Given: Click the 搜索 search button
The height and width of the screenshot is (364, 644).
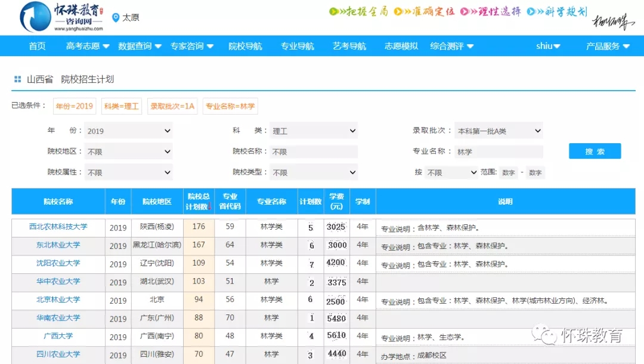Looking at the screenshot, I should point(595,151).
